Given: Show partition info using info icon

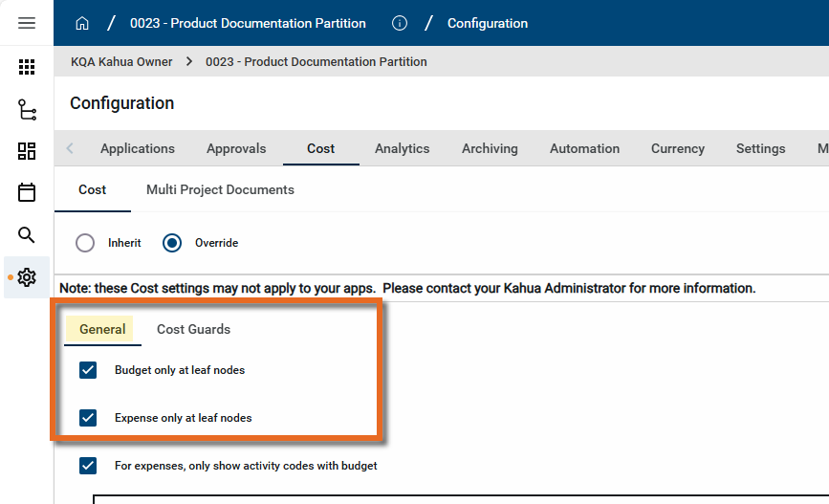Looking at the screenshot, I should pyautogui.click(x=400, y=23).
